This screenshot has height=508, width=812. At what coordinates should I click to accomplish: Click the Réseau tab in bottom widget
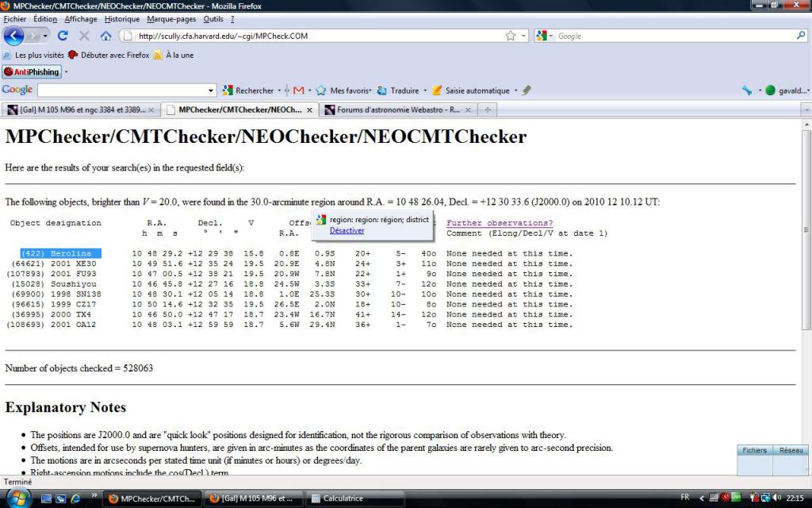pyautogui.click(x=791, y=451)
